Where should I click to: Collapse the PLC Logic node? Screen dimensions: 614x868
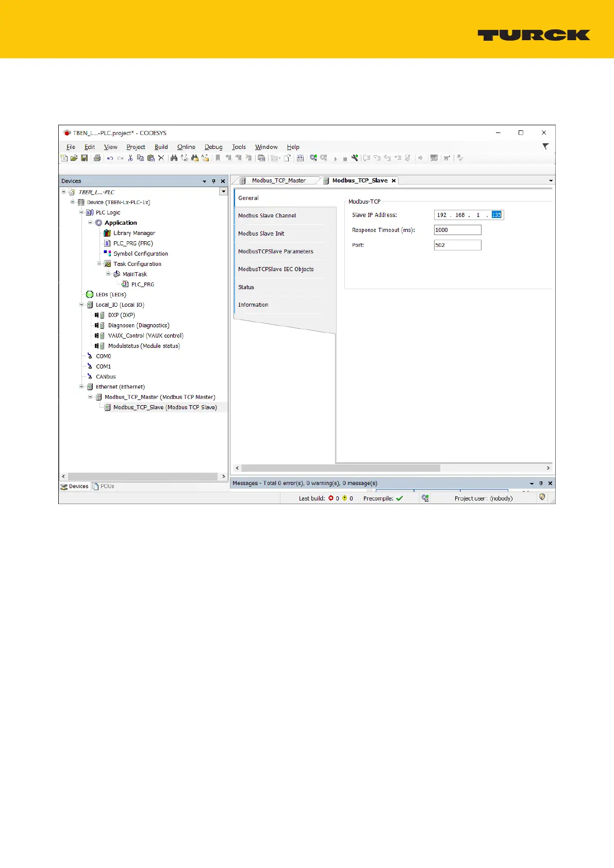tap(81, 212)
